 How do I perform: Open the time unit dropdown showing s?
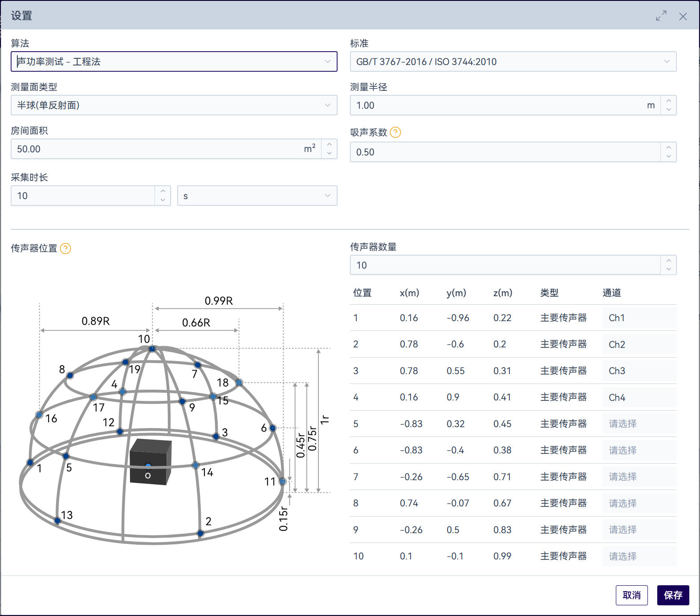(x=257, y=196)
